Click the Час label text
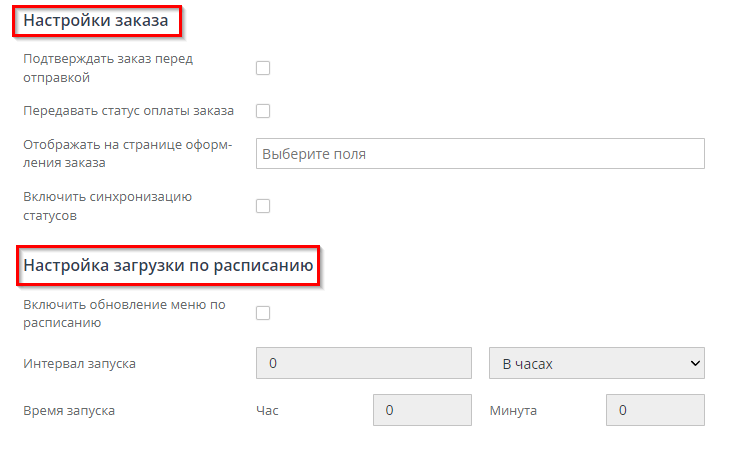740x449 pixels. pos(266,410)
